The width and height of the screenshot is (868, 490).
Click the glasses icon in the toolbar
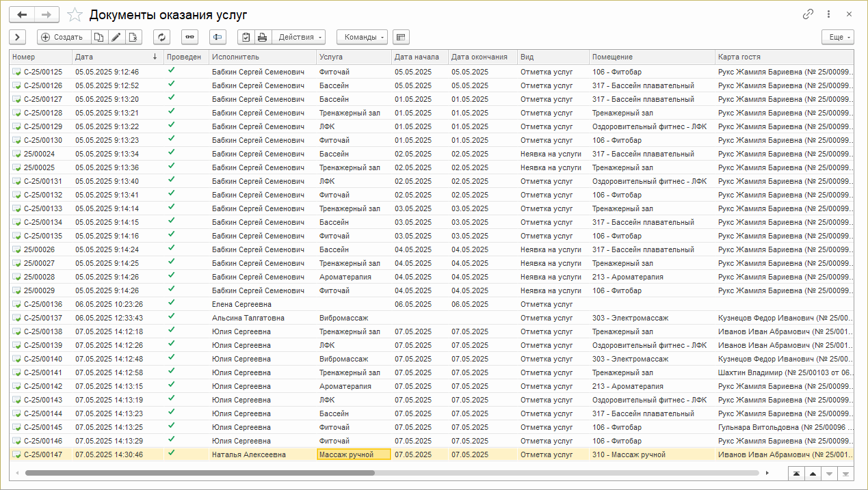click(x=189, y=37)
